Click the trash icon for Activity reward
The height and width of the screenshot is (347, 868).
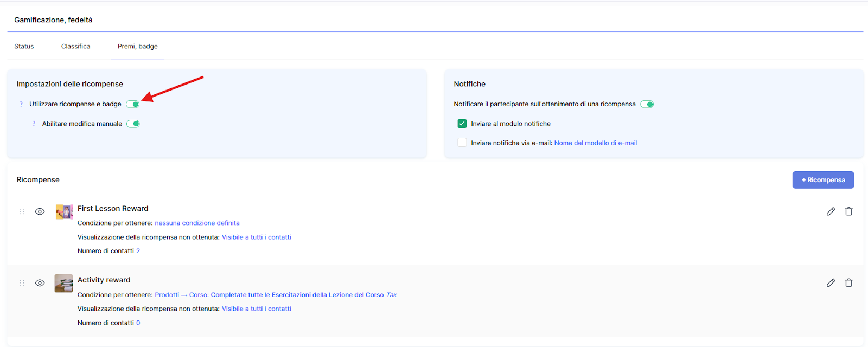coord(848,283)
